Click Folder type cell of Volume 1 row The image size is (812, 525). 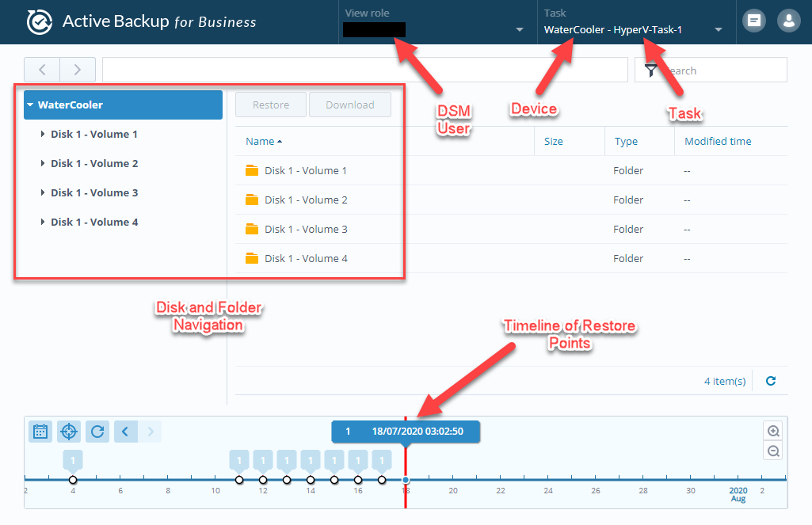click(628, 170)
